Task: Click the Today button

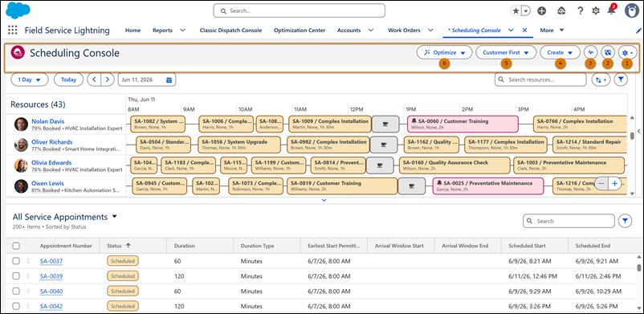Action: (68, 80)
